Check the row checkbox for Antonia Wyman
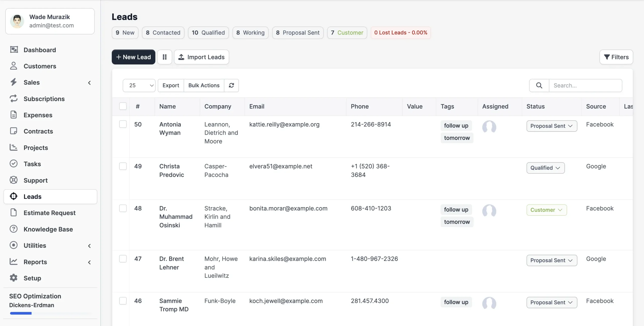The image size is (644, 326). coord(123,124)
